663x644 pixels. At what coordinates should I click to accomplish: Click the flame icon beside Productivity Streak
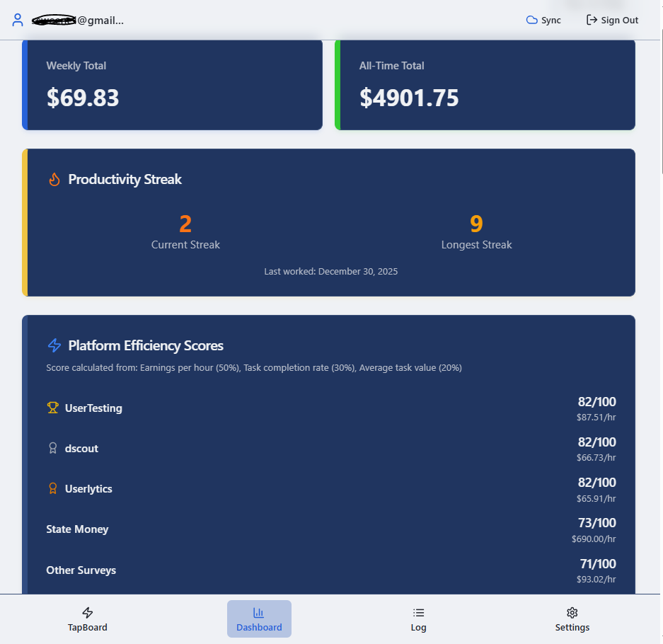tap(54, 179)
